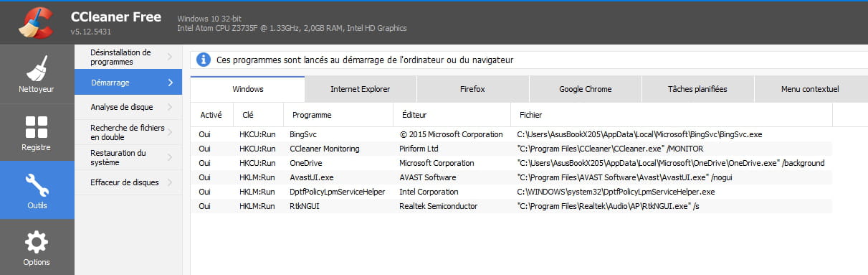Switch to the Internet Explorer tab

click(x=360, y=89)
